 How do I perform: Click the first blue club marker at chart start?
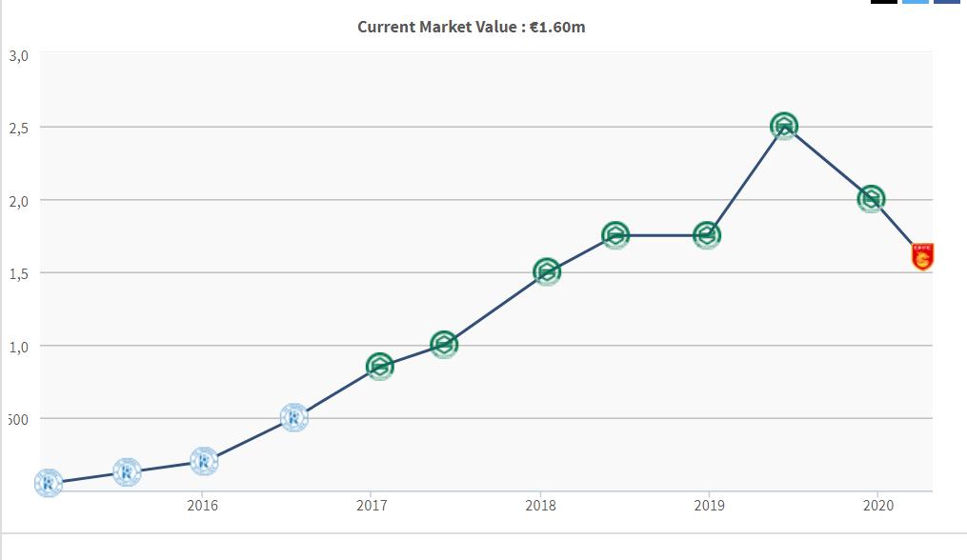(x=48, y=483)
